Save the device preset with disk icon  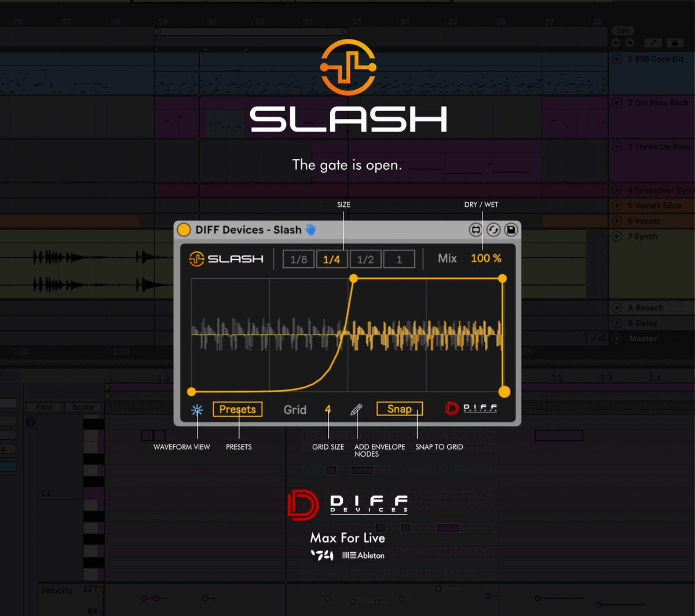pyautogui.click(x=511, y=230)
